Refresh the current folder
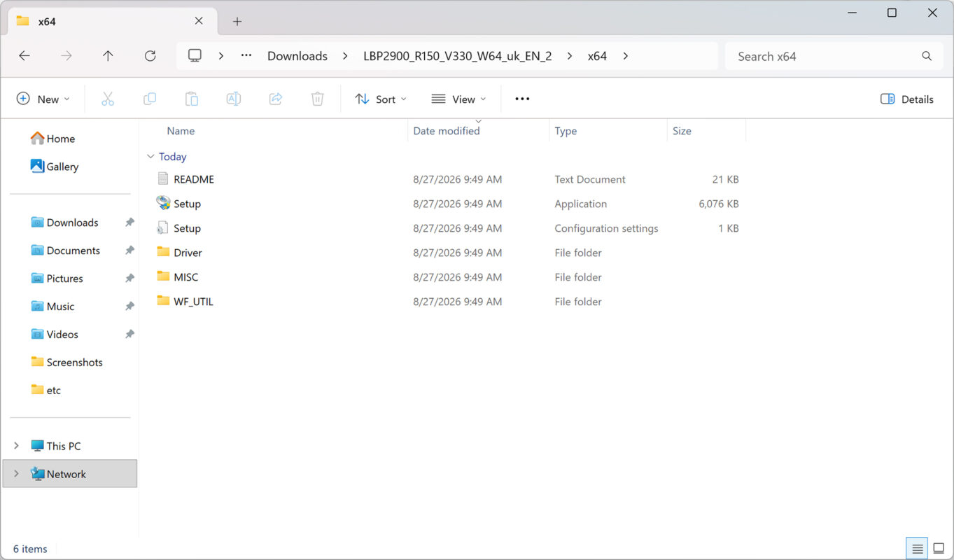Screen dimensions: 954x560 (150, 56)
